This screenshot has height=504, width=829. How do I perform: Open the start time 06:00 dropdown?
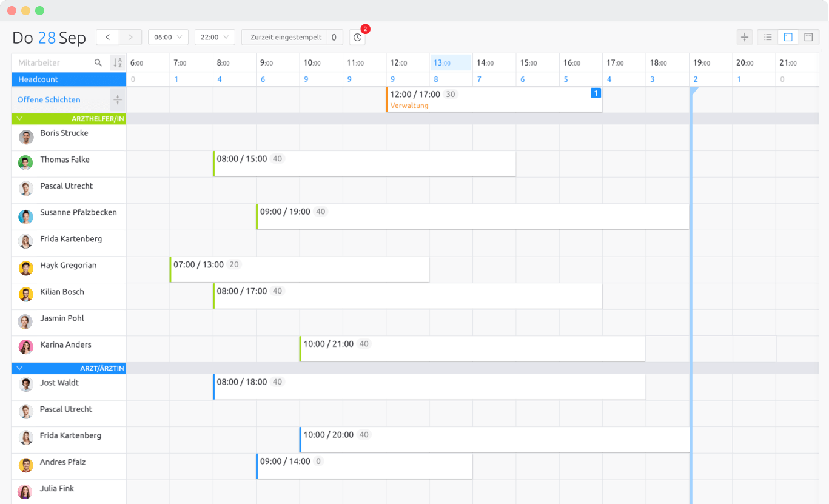[168, 37]
